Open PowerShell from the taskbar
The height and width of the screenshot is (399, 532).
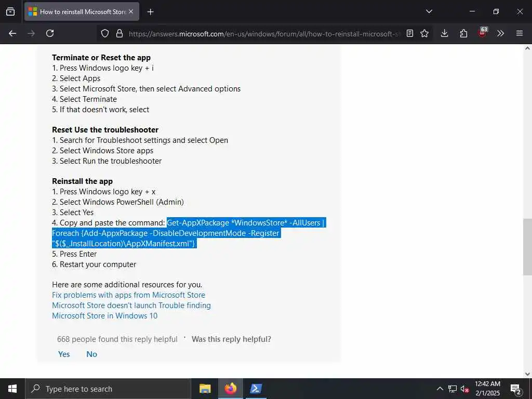255,389
